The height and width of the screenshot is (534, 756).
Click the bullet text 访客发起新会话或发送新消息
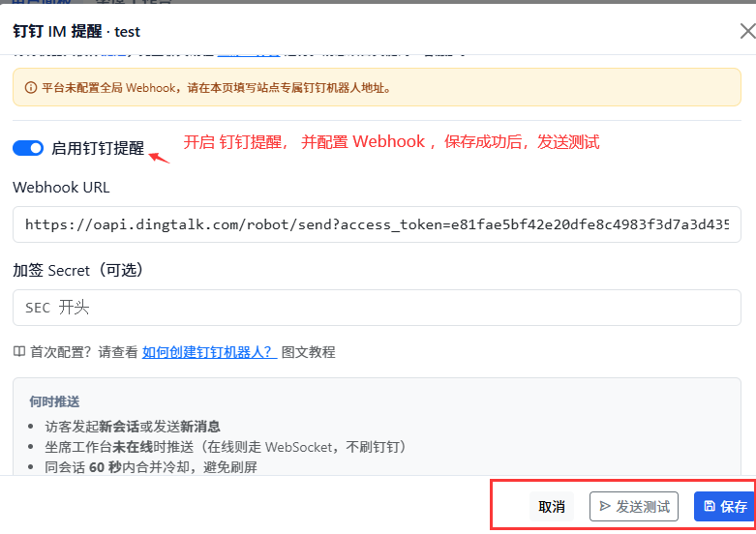133,427
